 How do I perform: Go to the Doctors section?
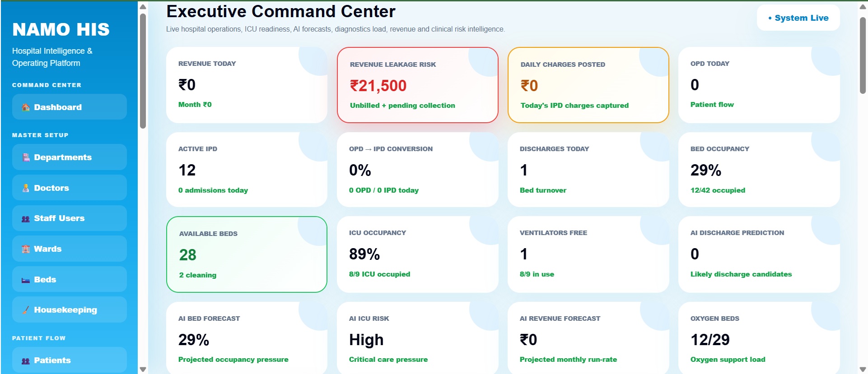point(70,188)
